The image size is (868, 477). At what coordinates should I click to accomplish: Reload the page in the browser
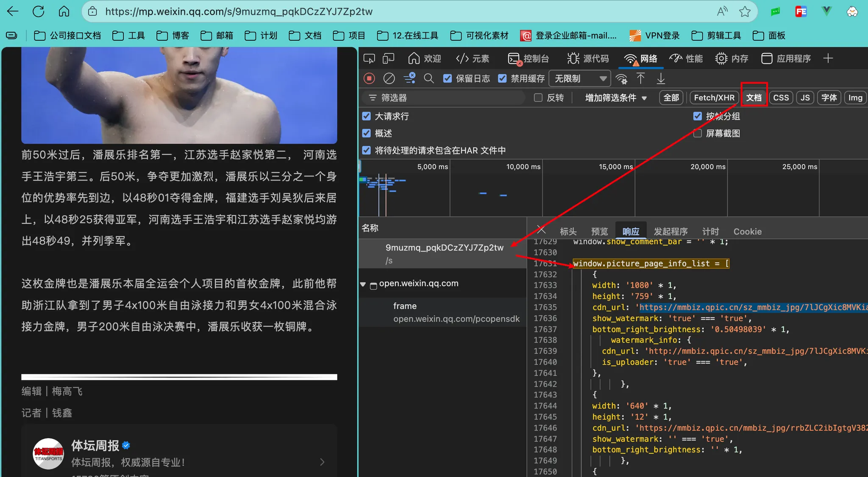[x=39, y=11]
